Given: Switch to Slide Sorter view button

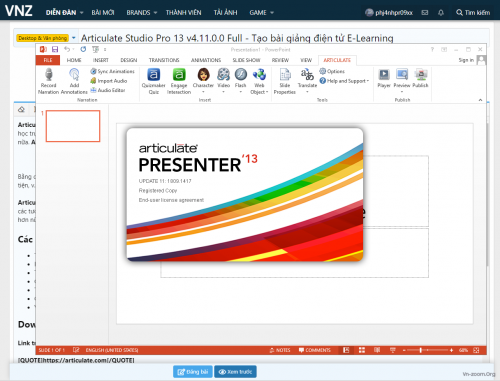Looking at the screenshot, I should point(362,350).
